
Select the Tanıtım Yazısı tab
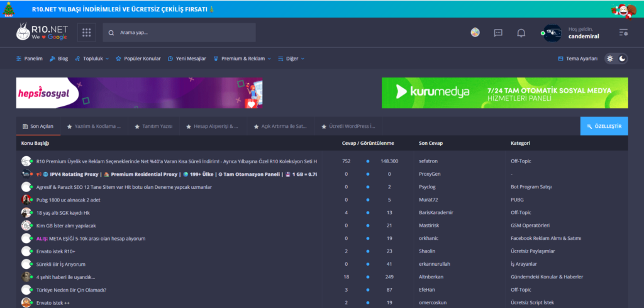point(153,126)
